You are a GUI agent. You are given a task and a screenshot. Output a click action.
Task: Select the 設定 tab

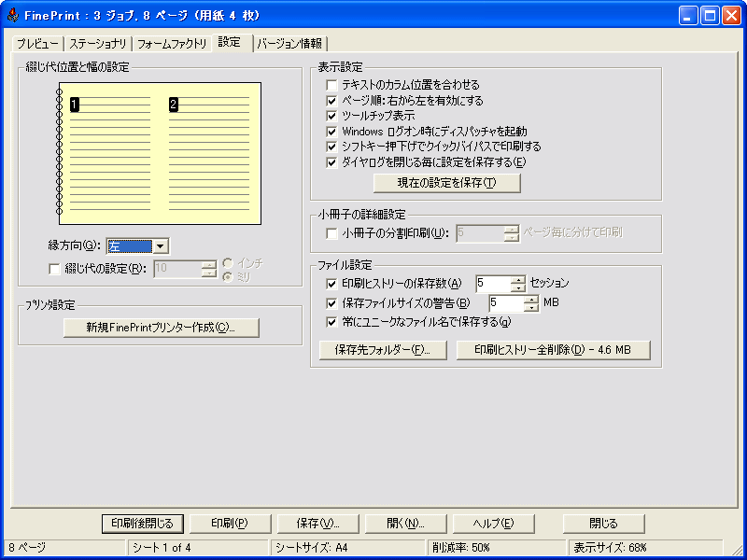point(232,42)
